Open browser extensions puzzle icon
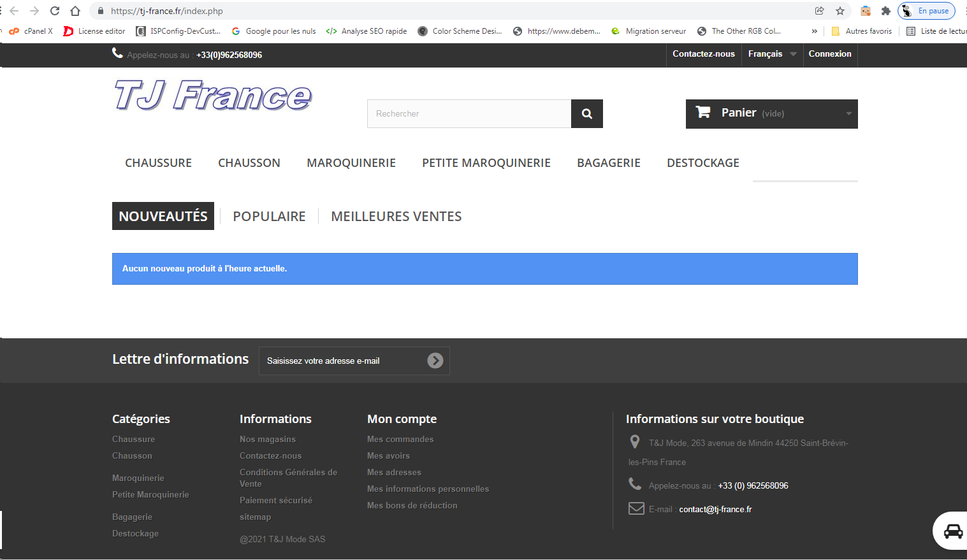 click(885, 11)
